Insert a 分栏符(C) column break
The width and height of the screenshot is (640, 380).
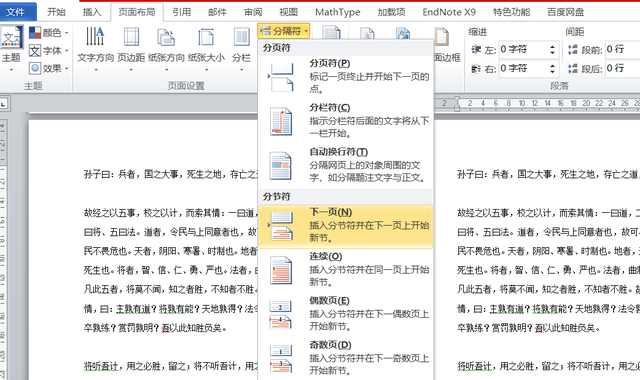tap(346, 121)
